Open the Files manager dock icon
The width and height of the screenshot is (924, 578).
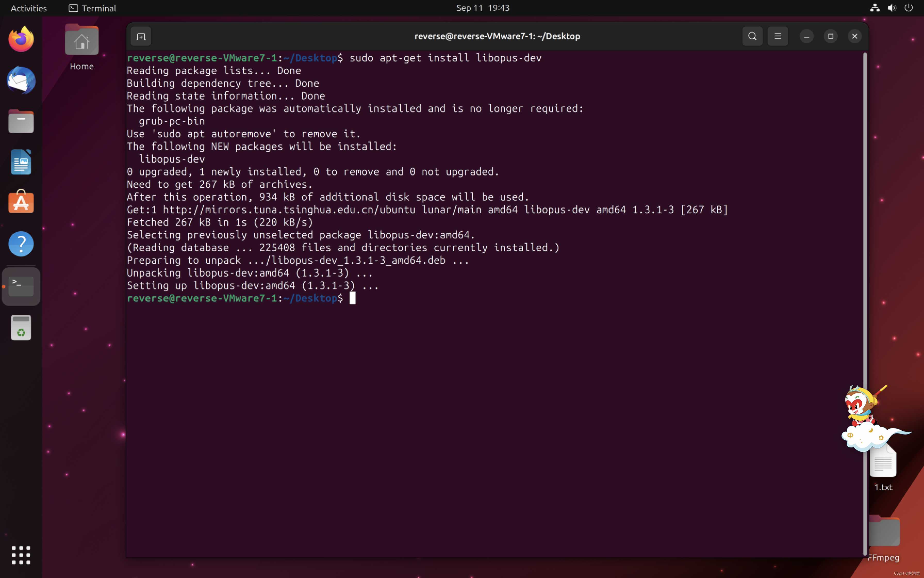tap(21, 121)
